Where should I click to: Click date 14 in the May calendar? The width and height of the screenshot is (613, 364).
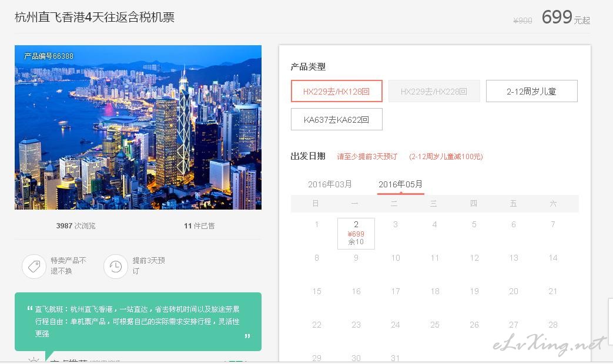pyautogui.click(x=553, y=258)
